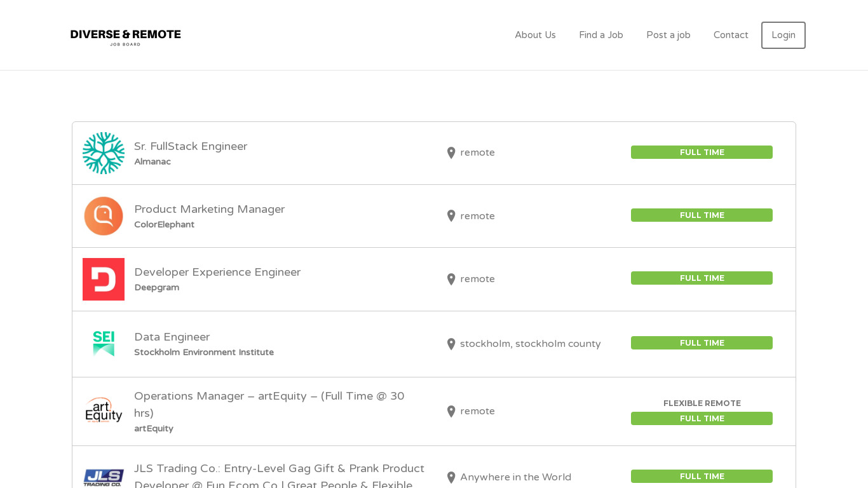Click location pin icon in Almanac row

pos(451,153)
